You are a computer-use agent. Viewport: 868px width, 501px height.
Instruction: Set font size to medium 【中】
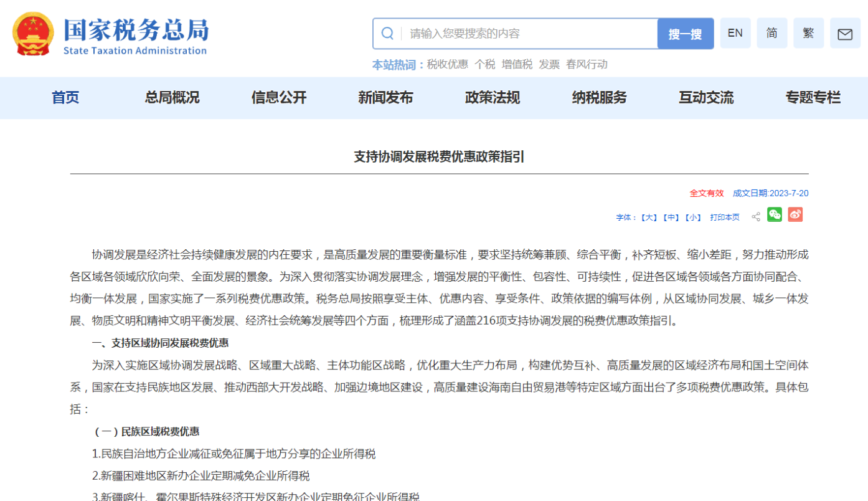click(x=671, y=217)
